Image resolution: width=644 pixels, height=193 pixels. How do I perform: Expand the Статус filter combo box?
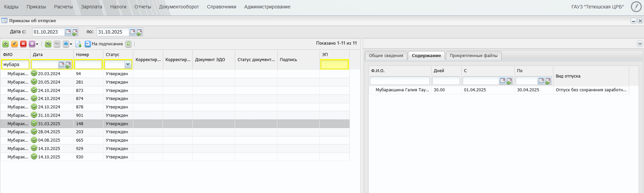[x=128, y=64]
